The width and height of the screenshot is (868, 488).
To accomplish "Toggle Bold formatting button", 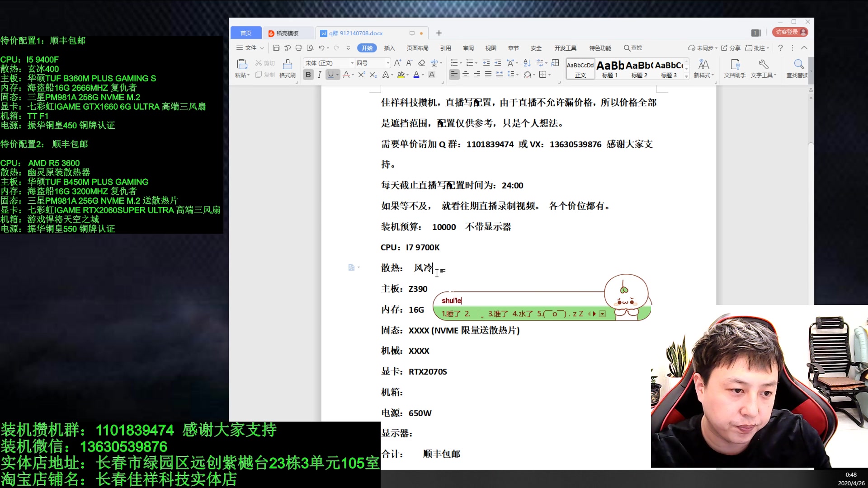I will coord(308,75).
